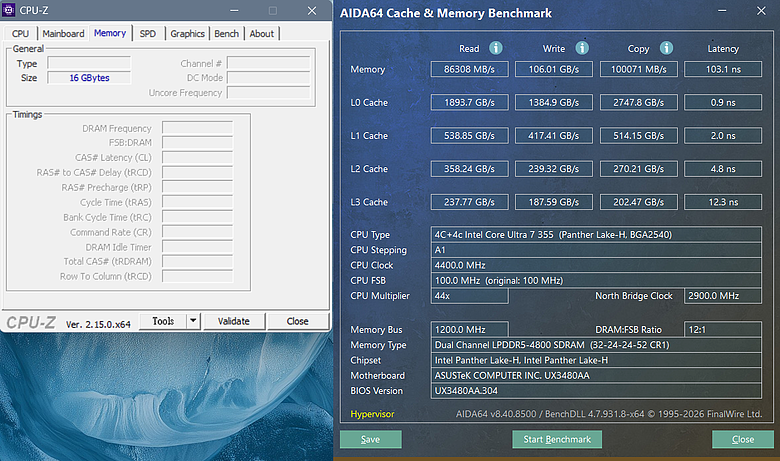This screenshot has height=461, width=780.
Task: Click the empty DC Mode field
Action: (x=269, y=78)
